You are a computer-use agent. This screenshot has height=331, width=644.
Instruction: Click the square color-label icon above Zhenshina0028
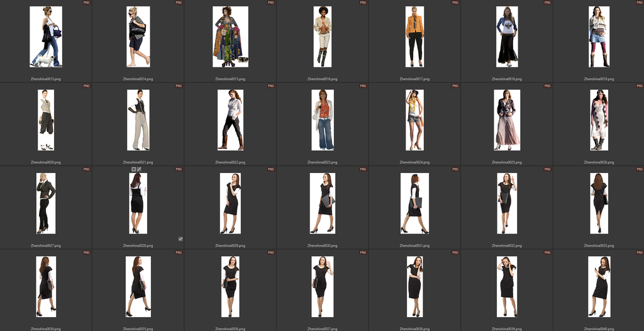(x=133, y=169)
